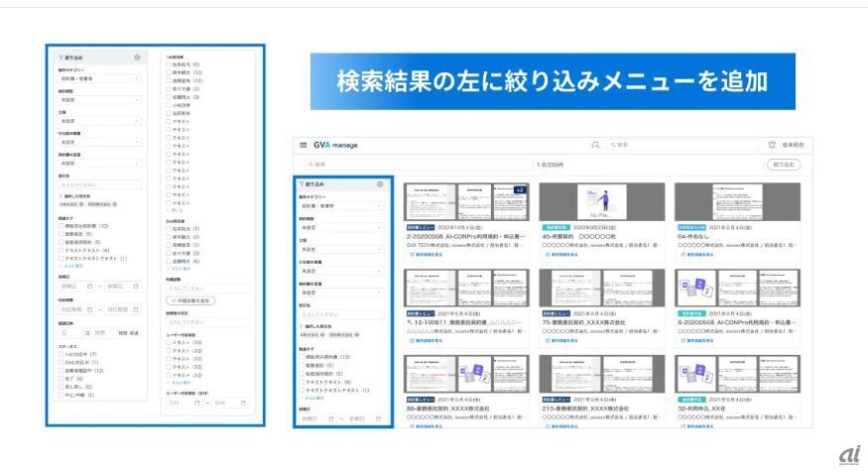This screenshot has height=473, width=868.
Task: Focus the header search box in GVA manage
Action: point(682,145)
